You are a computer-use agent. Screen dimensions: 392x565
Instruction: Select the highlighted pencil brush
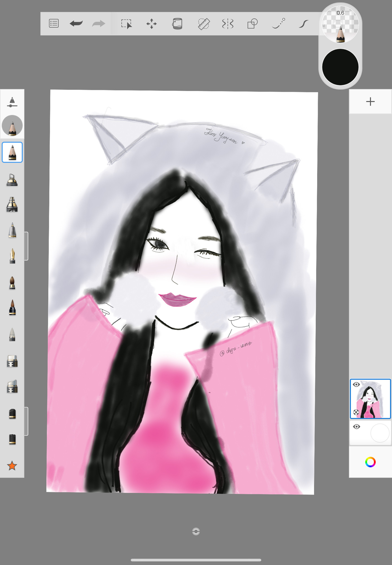pos(12,152)
